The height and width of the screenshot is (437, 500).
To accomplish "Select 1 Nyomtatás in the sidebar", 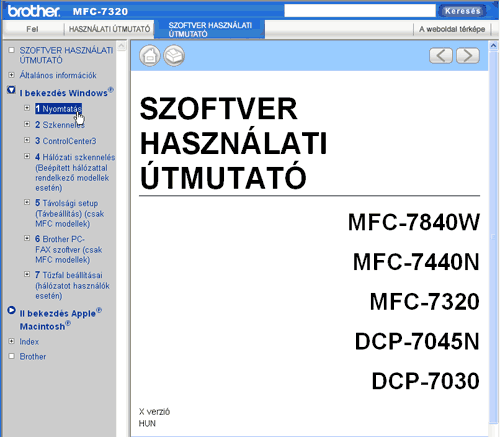I will pyautogui.click(x=58, y=109).
